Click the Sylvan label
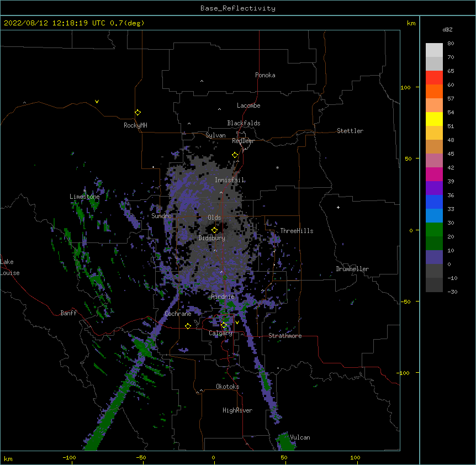Screen dimensions: 476x465 [x=215, y=135]
